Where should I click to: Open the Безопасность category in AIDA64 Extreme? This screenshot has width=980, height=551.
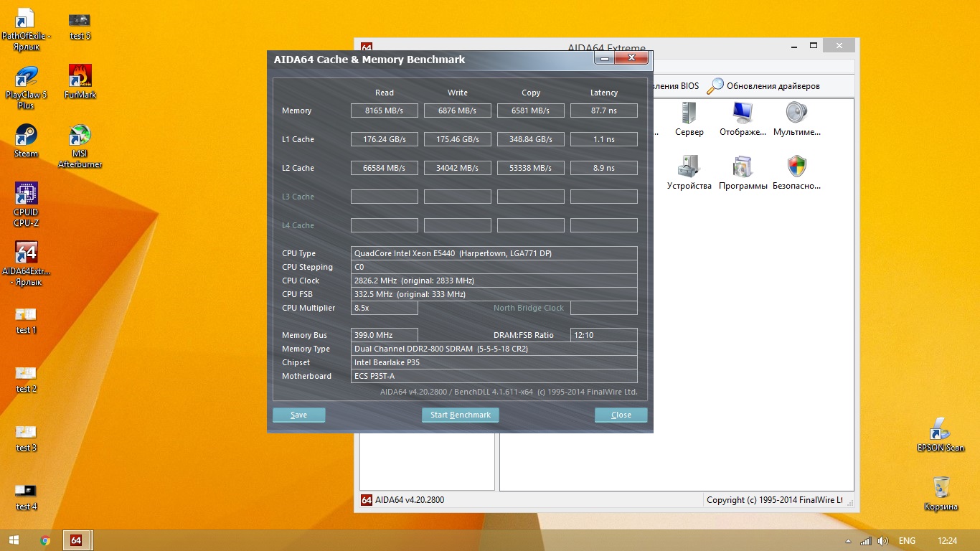coord(796,173)
